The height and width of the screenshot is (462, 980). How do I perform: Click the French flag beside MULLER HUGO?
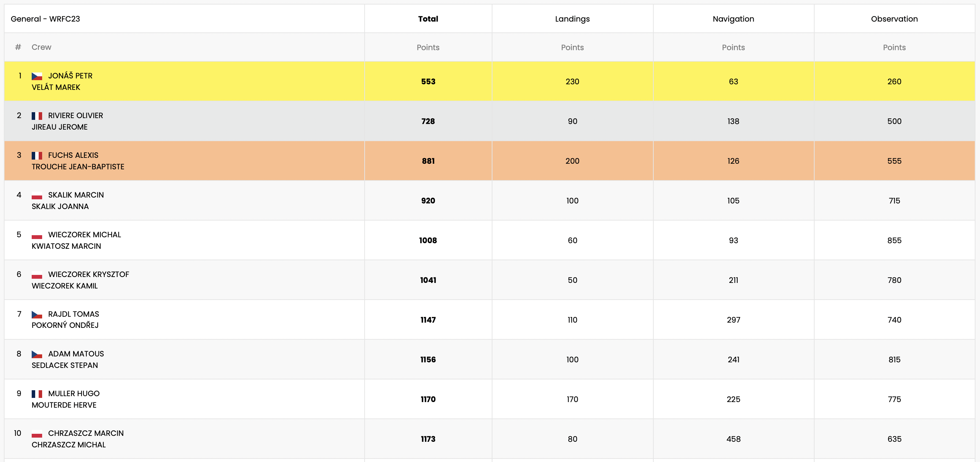37,393
